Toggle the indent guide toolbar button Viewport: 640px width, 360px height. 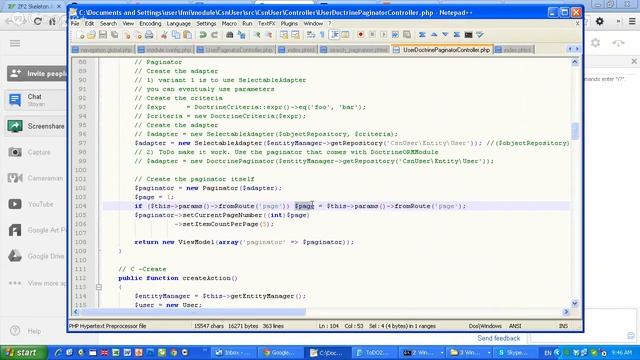click(334, 35)
